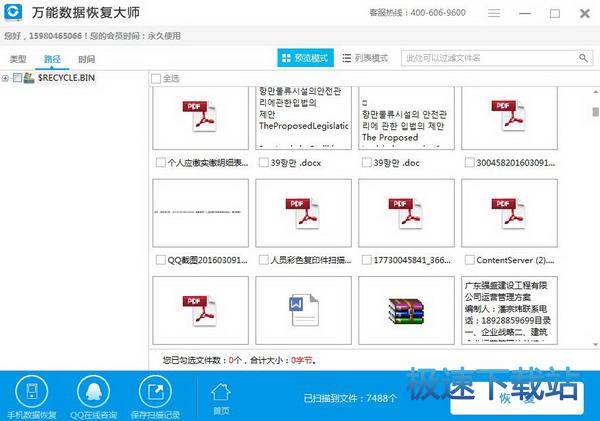Check the 39항만 .docx file checkbox
600x421 pixels.
tap(264, 163)
